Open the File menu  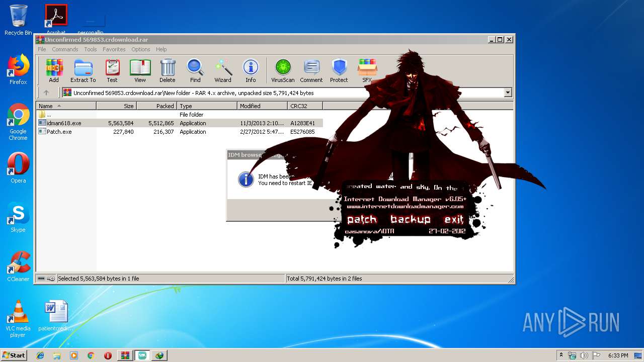tap(42, 49)
